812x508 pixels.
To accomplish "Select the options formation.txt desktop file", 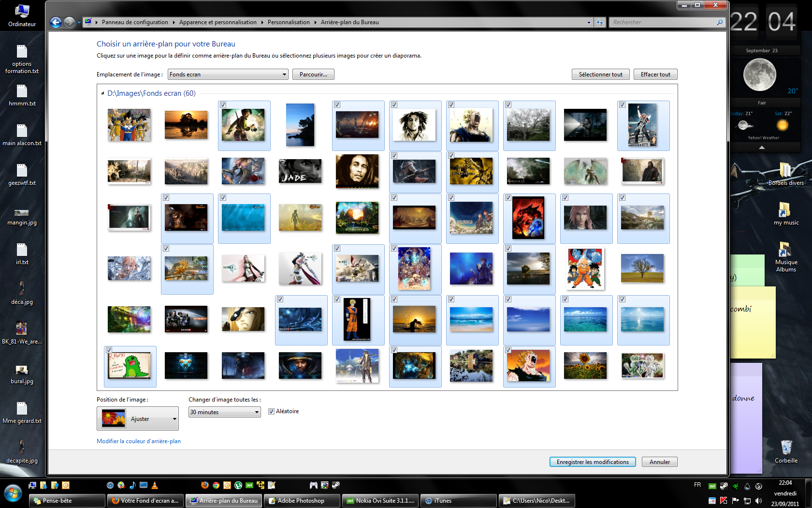I will [x=22, y=59].
